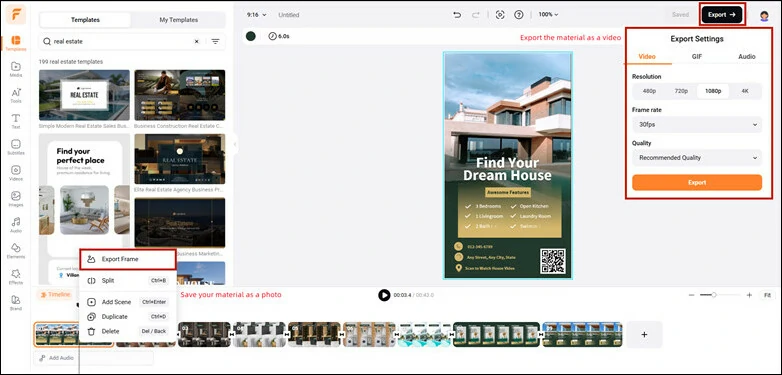Open the 30fps frame rate dropdown

click(x=697, y=125)
